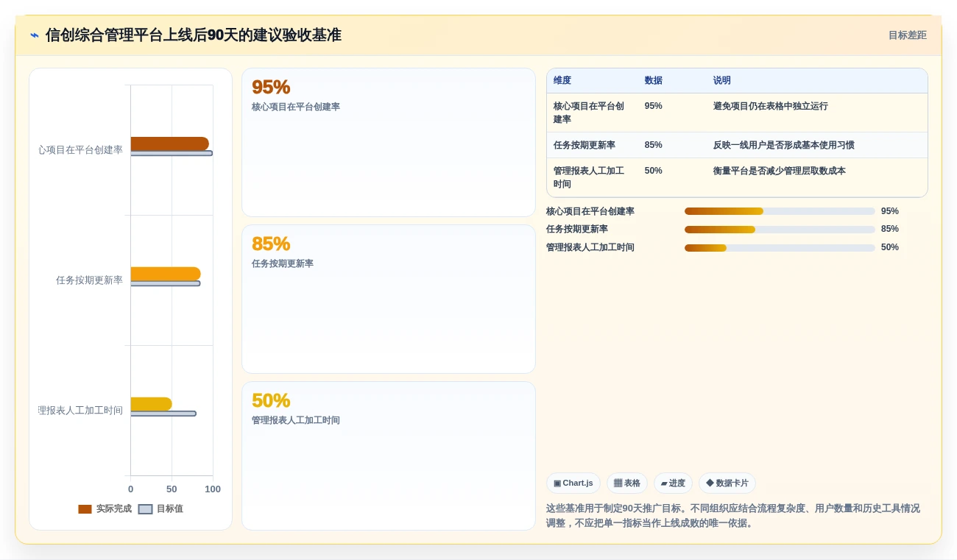Click description 衡量平台是否减少管理层取数成本
This screenshot has width=957, height=560.
(x=779, y=171)
